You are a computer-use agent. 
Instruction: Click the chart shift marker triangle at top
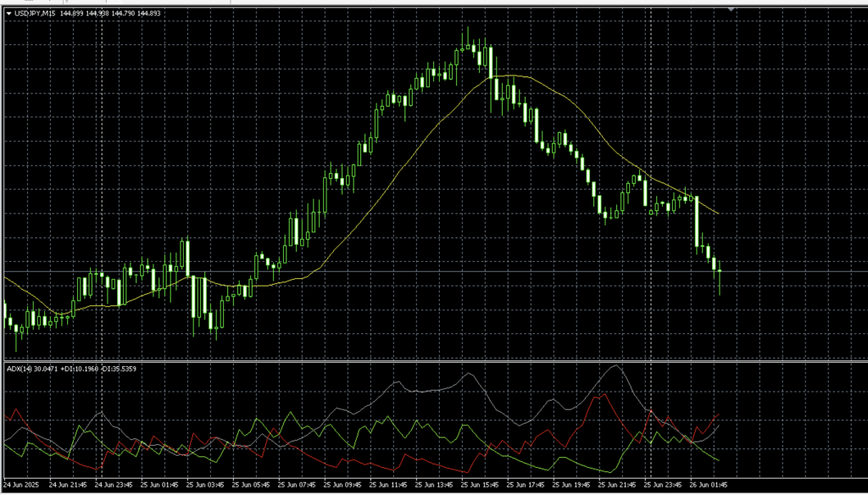732,9
